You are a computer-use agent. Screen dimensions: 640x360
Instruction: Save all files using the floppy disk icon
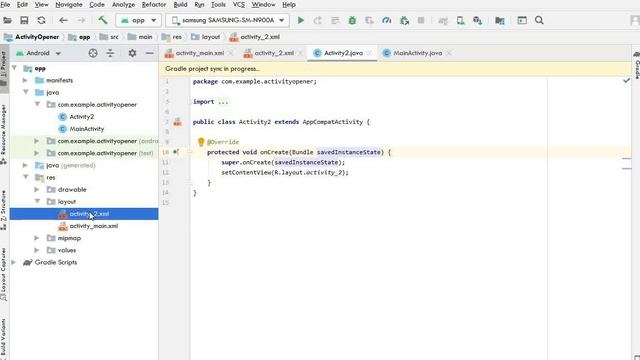coord(24,20)
